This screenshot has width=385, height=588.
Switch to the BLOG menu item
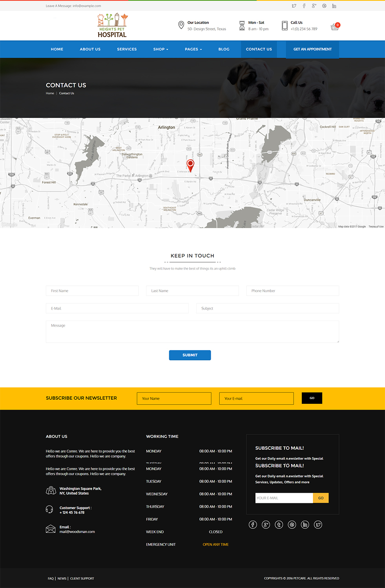[224, 49]
